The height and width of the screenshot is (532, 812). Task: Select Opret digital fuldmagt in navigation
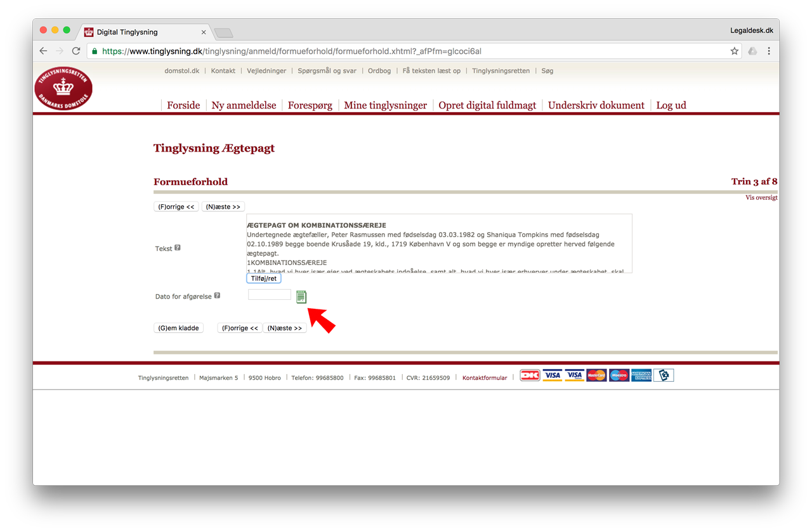click(487, 105)
